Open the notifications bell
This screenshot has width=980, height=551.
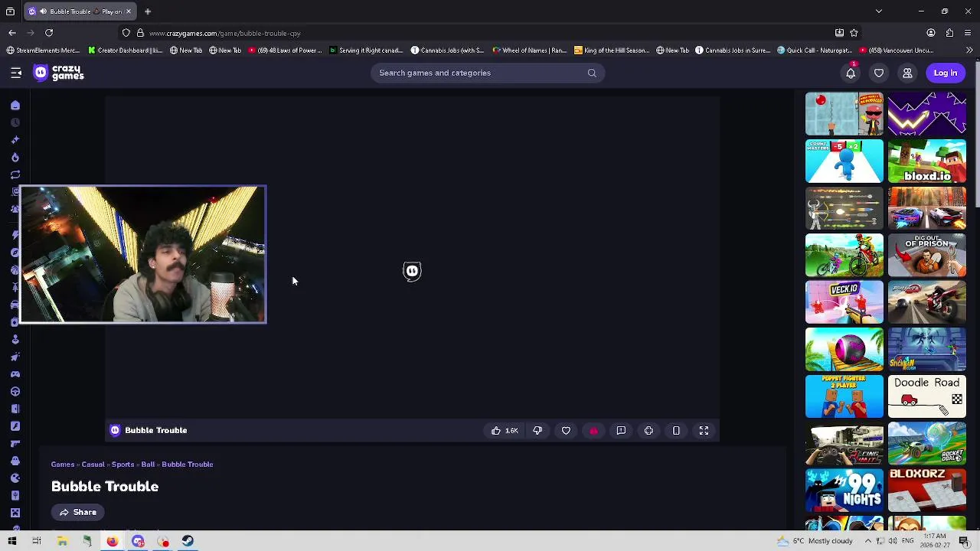(851, 73)
